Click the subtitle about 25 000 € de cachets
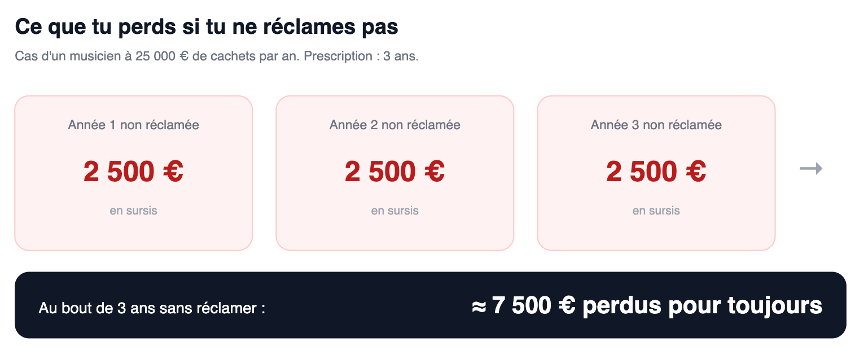The width and height of the screenshot is (868, 359). coord(217,56)
